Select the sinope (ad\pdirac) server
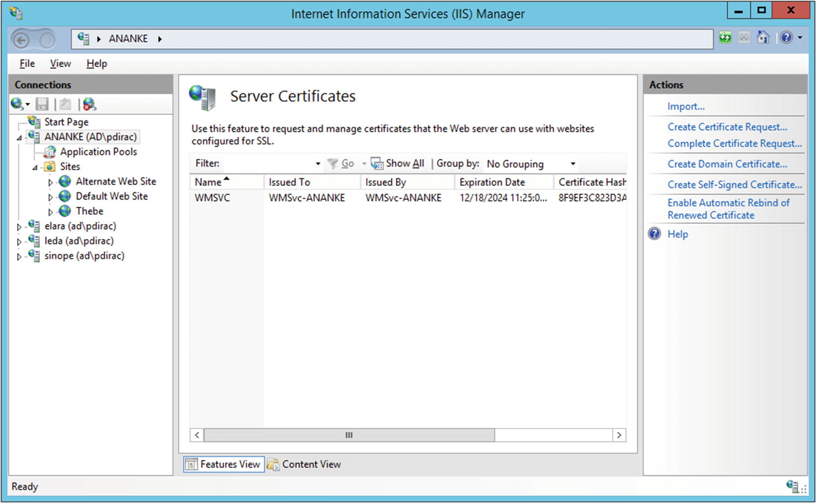The width and height of the screenshot is (817, 504). click(84, 256)
